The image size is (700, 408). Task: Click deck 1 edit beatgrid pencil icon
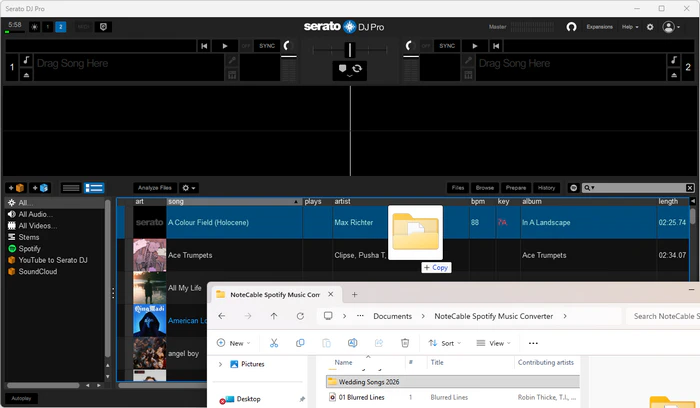coord(232,60)
